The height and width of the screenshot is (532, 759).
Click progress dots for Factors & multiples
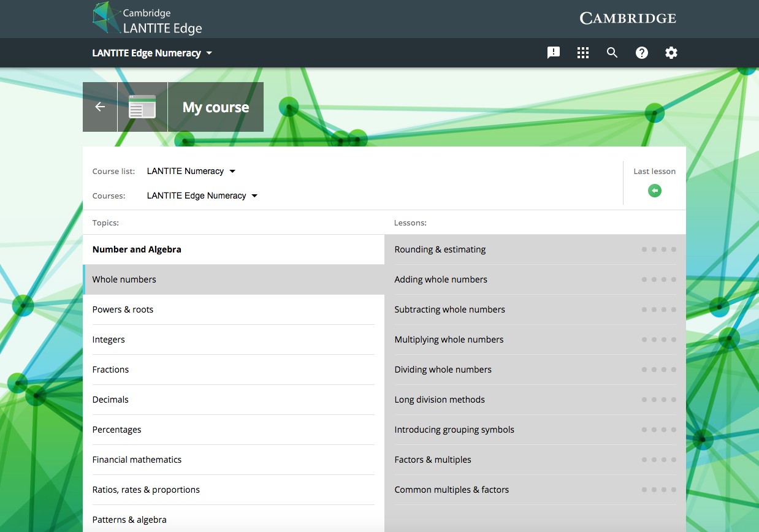point(659,460)
